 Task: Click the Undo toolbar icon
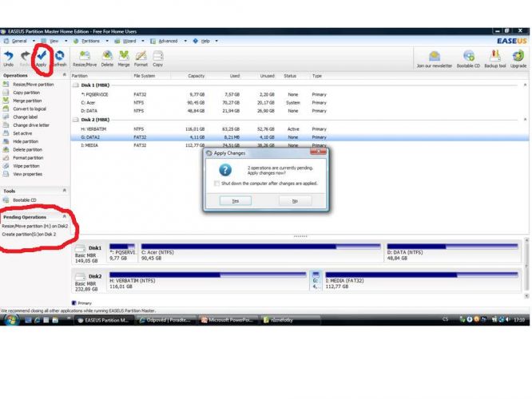(x=9, y=58)
